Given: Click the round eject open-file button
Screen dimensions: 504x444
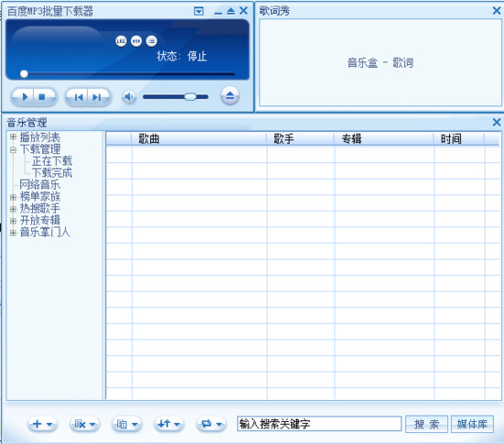Looking at the screenshot, I should click(x=230, y=95).
